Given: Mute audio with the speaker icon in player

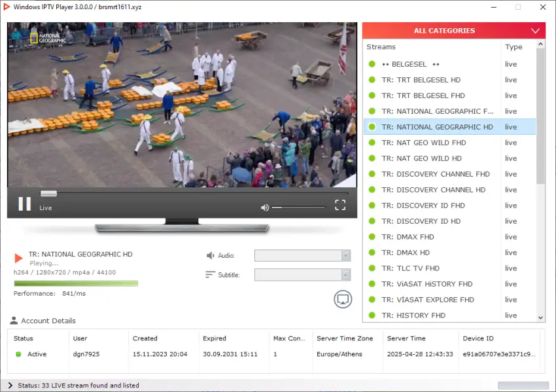Looking at the screenshot, I should pos(264,207).
